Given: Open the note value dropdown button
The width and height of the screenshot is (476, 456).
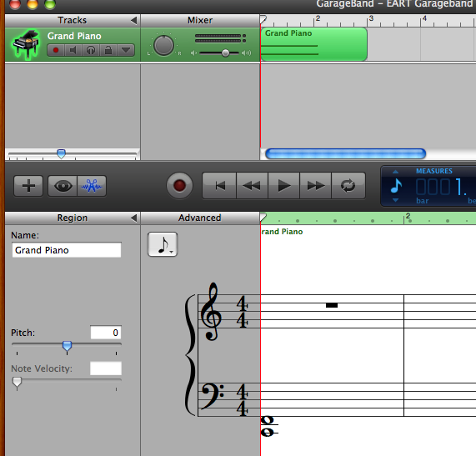Looking at the screenshot, I should click(163, 244).
